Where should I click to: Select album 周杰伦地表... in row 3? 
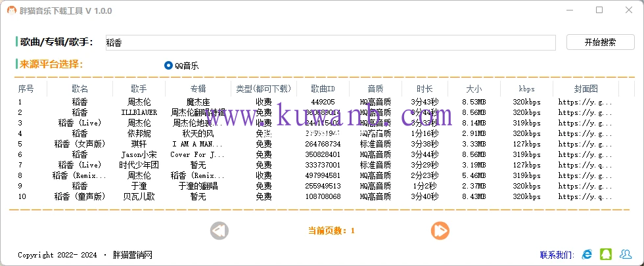tap(198, 123)
